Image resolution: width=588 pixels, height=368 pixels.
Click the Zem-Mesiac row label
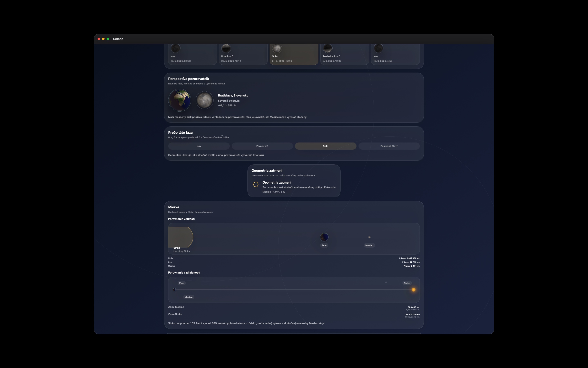[x=176, y=307]
